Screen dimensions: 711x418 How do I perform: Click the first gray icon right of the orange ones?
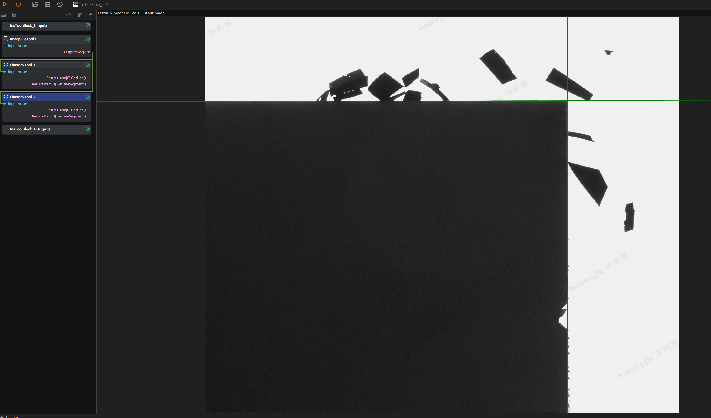pyautogui.click(x=35, y=5)
